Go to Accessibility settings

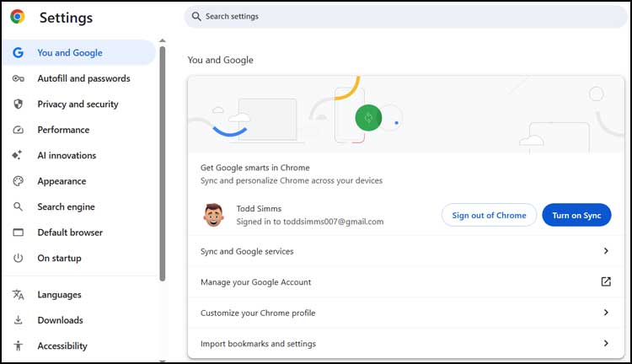pyautogui.click(x=78, y=345)
